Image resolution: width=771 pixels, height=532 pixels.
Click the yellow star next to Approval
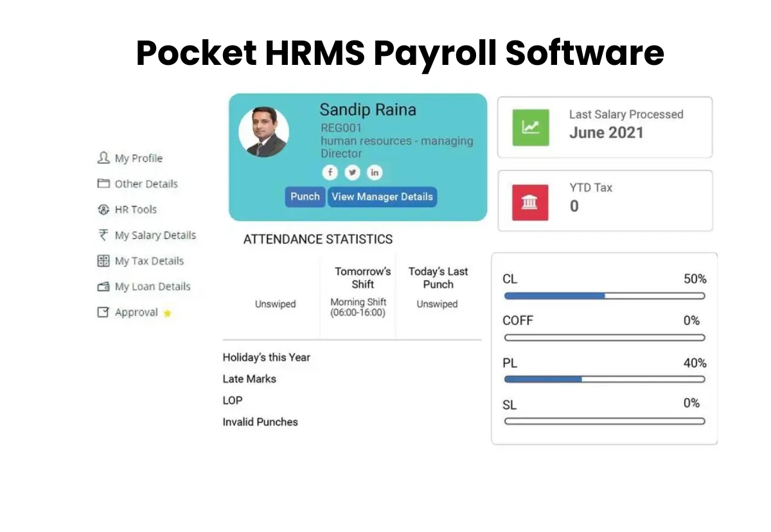pyautogui.click(x=167, y=314)
